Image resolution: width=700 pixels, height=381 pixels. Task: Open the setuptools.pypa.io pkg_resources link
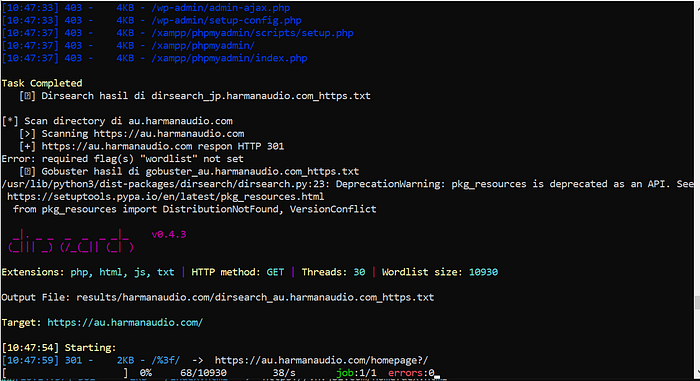coord(166,197)
